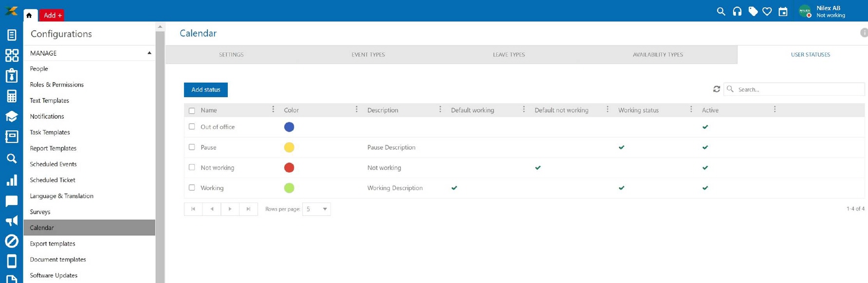Image resolution: width=868 pixels, height=283 pixels.
Task: Open the heart favorites icon
Action: tap(767, 11)
